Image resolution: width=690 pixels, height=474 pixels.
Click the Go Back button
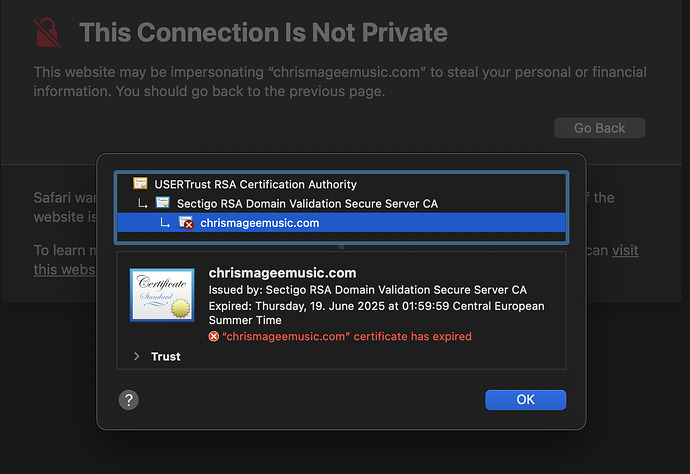point(599,128)
